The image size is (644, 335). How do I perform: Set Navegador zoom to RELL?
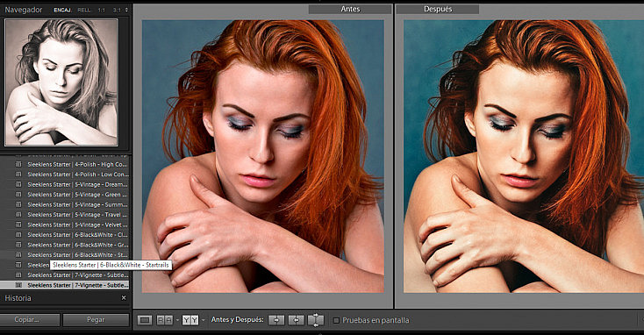tap(83, 10)
